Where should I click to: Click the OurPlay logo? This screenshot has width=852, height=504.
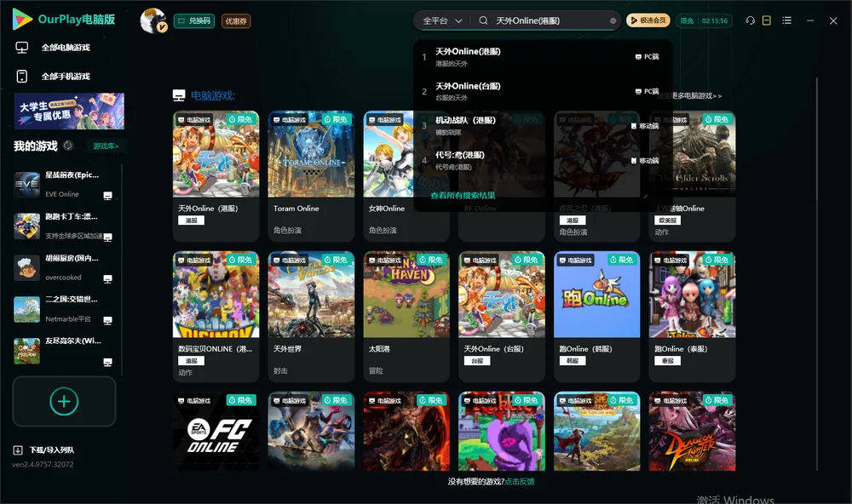64,20
